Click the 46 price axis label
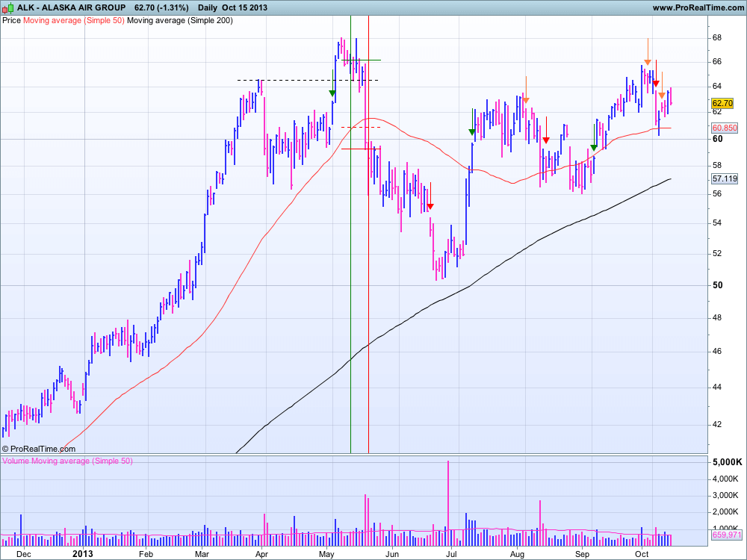Screen dimensions: 747x560 (717, 352)
